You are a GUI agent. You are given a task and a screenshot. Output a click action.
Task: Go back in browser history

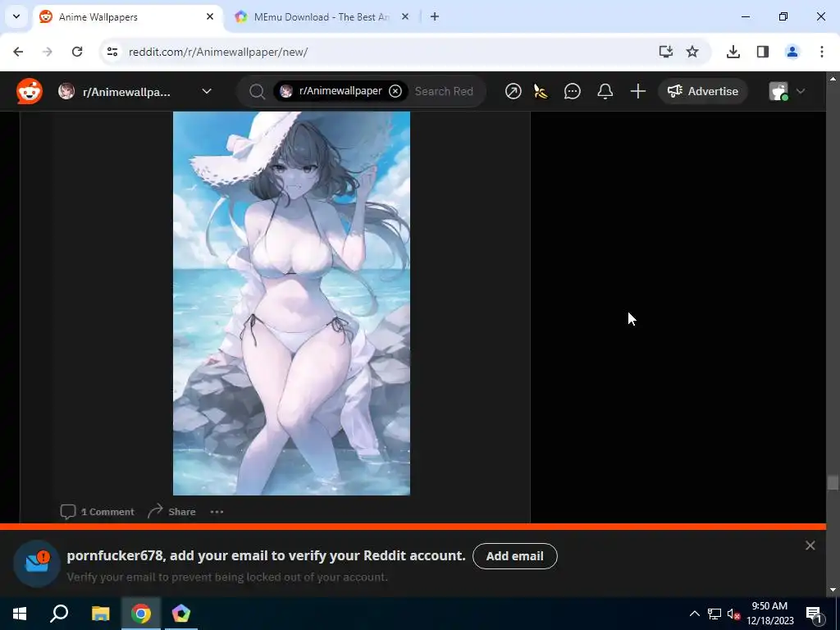click(x=18, y=52)
